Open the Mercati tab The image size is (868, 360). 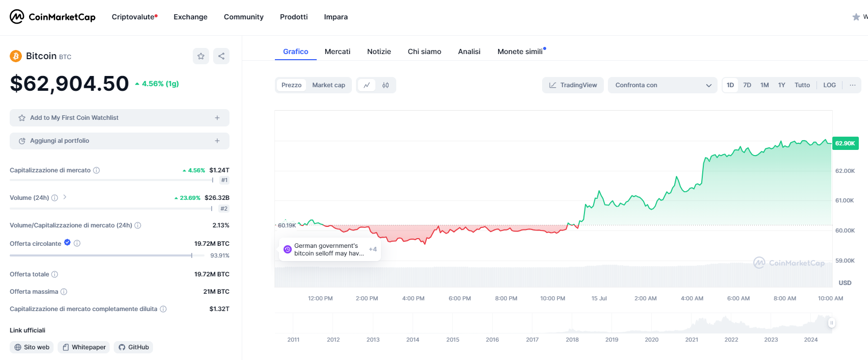(x=337, y=52)
